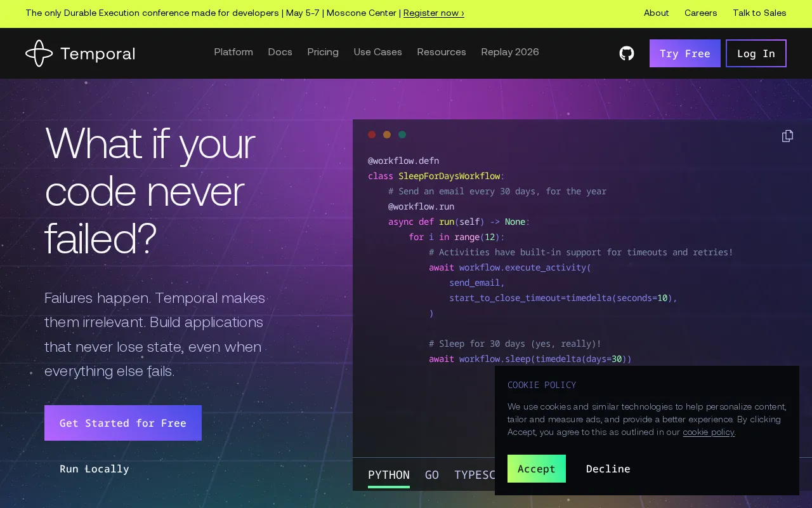The width and height of the screenshot is (812, 508).
Task: Go to the Pricing page
Action: pos(323,52)
